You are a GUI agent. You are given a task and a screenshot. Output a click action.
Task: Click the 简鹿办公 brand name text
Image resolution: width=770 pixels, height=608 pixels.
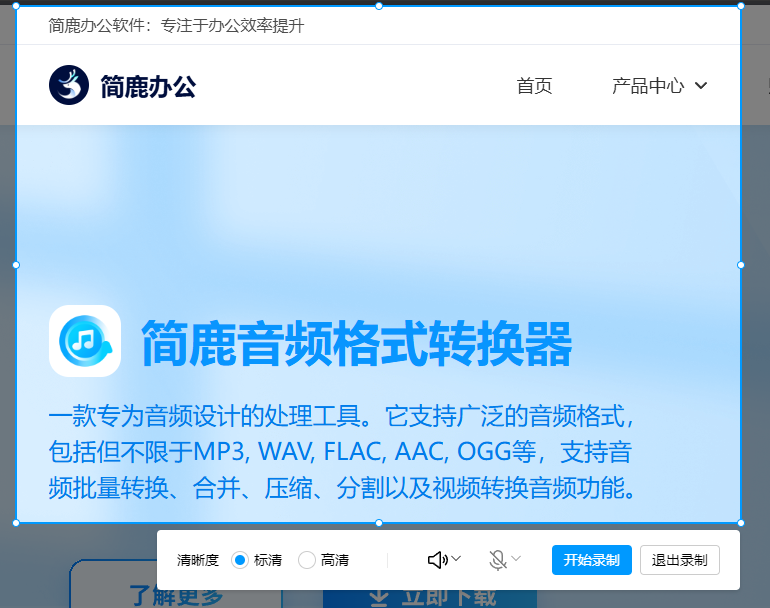pos(148,87)
